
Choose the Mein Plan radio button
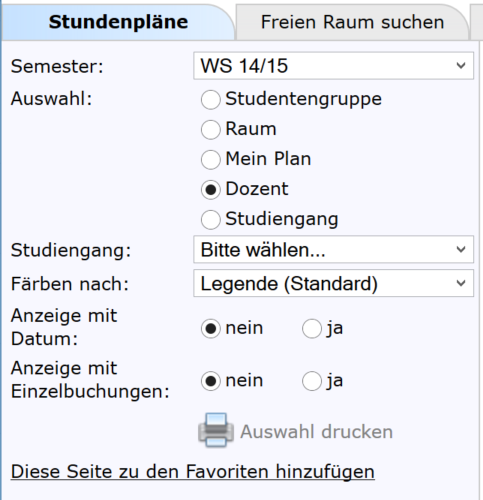tap(211, 160)
